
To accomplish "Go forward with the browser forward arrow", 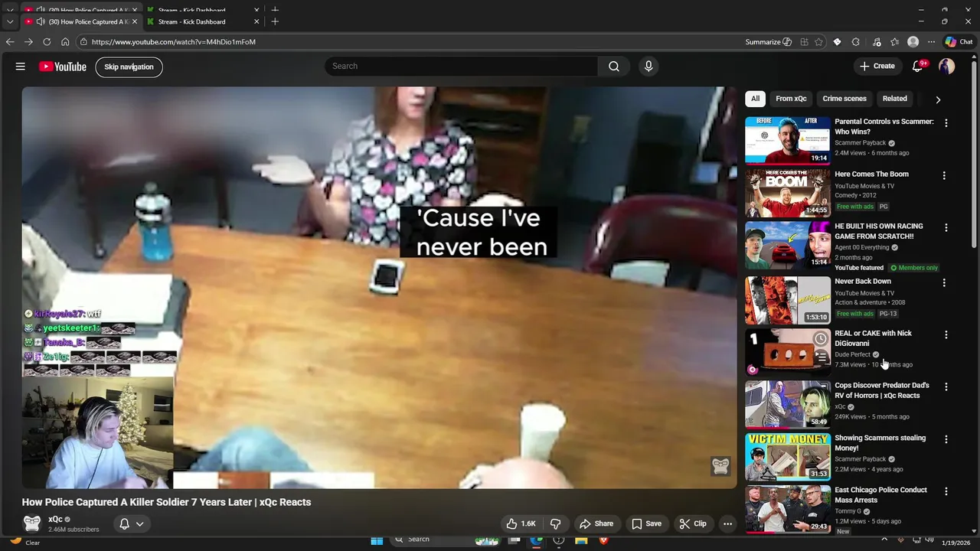I will coord(28,42).
